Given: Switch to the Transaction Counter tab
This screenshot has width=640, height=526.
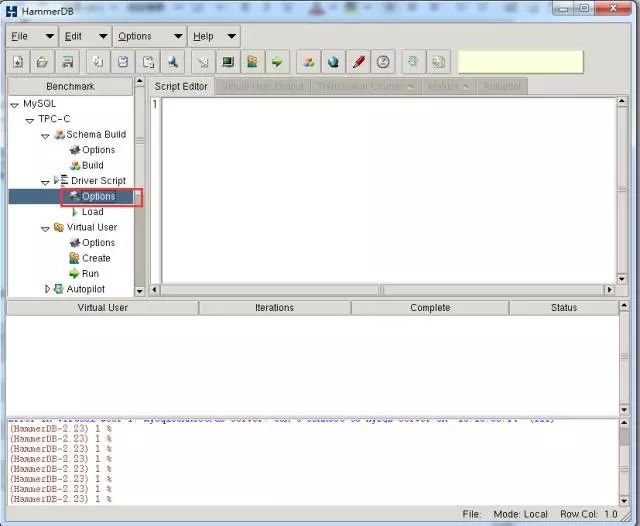Looking at the screenshot, I should [366, 86].
